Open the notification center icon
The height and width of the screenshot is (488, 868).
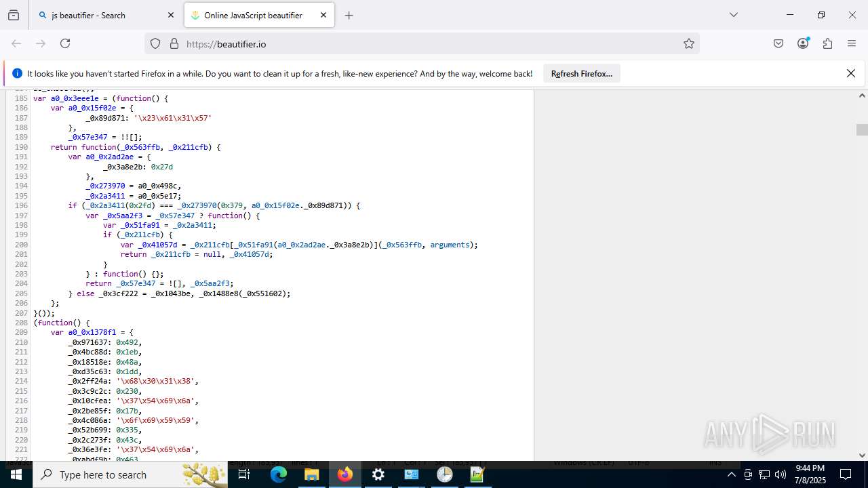(846, 474)
